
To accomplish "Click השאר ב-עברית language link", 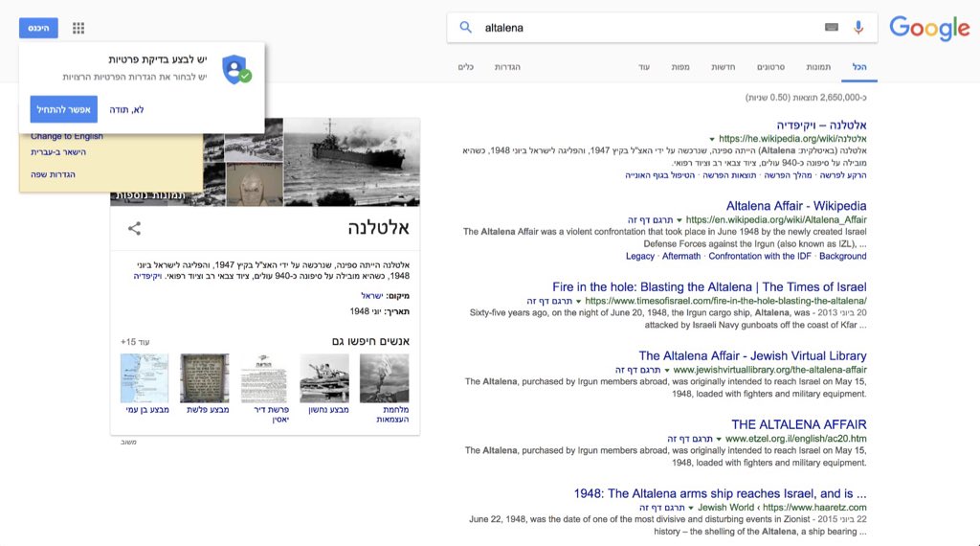I will click(58, 152).
